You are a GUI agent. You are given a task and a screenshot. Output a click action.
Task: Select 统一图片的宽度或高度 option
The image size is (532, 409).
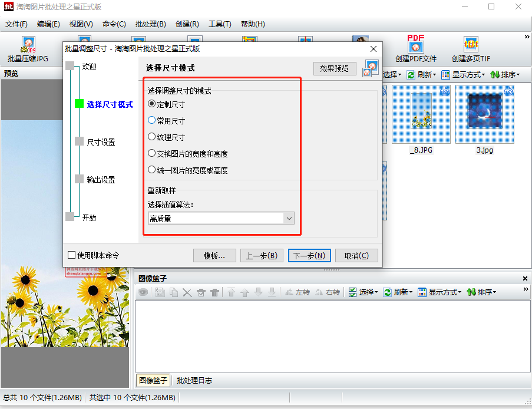(x=151, y=170)
